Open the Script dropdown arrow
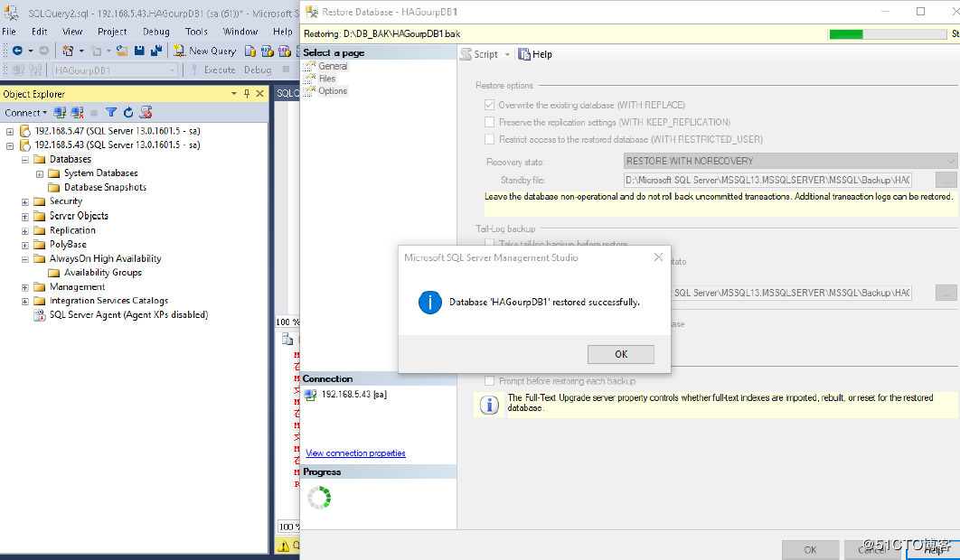The height and width of the screenshot is (560, 960). 507,54
